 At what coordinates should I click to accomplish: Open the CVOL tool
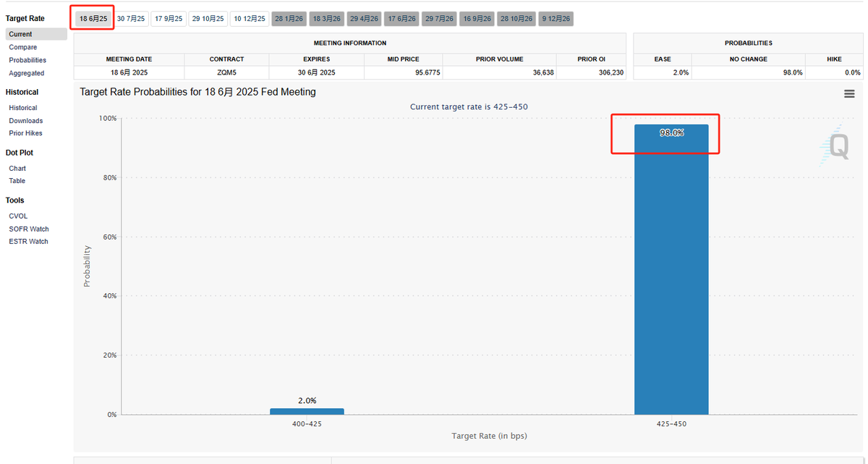(x=19, y=216)
